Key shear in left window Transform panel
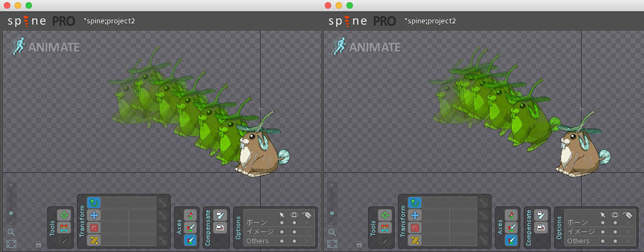Screen dimensions: 644x252 click(163, 240)
